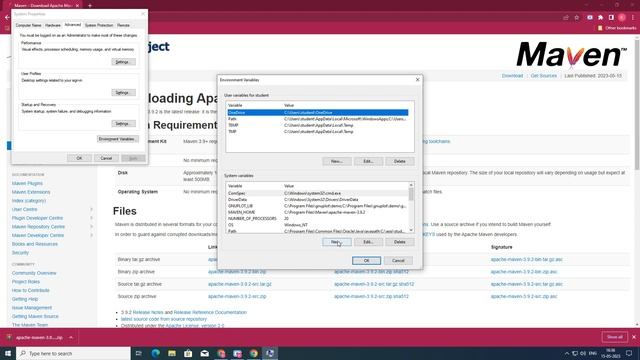
Task: Select the TEMP user variable row
Action: click(318, 125)
